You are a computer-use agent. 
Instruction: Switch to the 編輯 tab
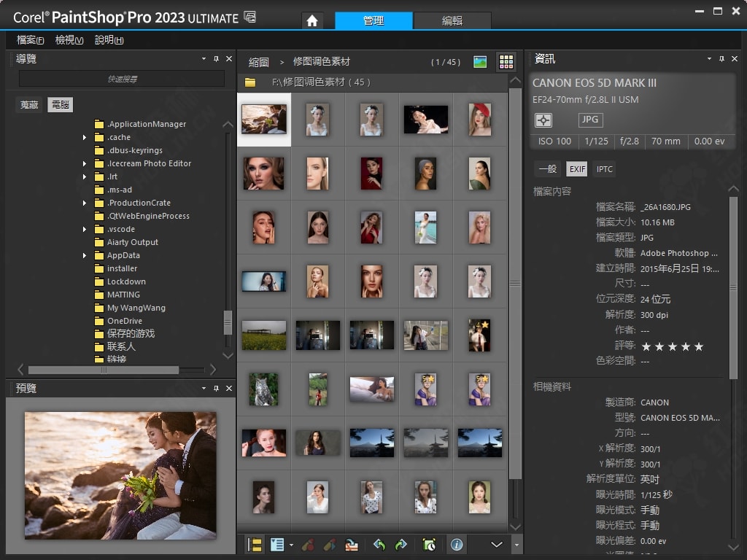[452, 20]
